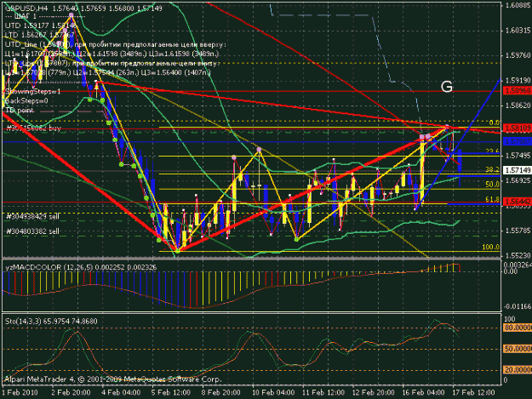Click time axis label 10 Feb 04:00
532x399 pixels.
click(x=273, y=392)
